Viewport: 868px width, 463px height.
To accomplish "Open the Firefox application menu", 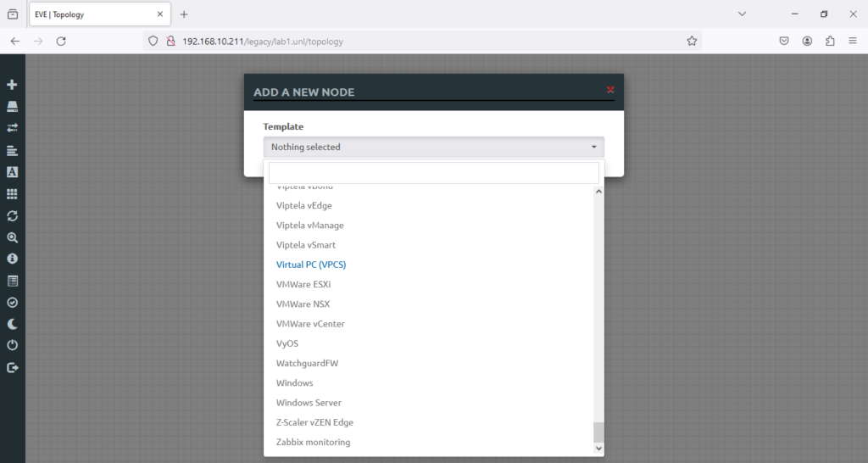I will (x=853, y=41).
